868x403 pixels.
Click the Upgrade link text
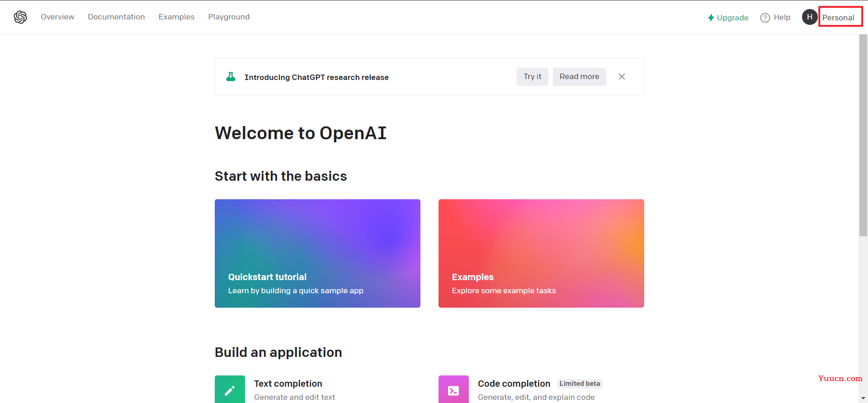(732, 18)
